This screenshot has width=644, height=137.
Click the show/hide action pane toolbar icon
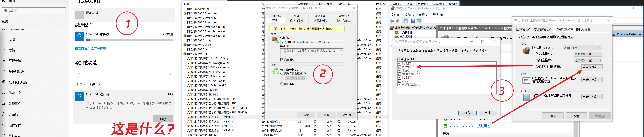tap(419, 21)
